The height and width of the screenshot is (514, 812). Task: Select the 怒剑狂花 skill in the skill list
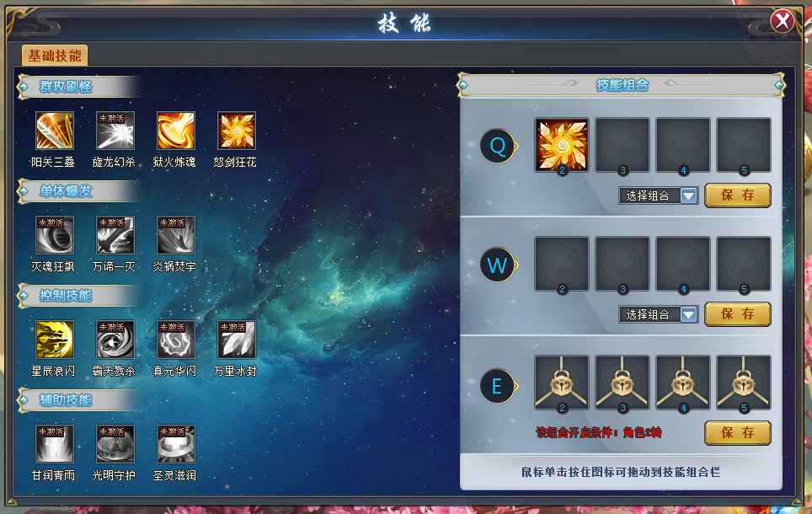tap(237, 131)
